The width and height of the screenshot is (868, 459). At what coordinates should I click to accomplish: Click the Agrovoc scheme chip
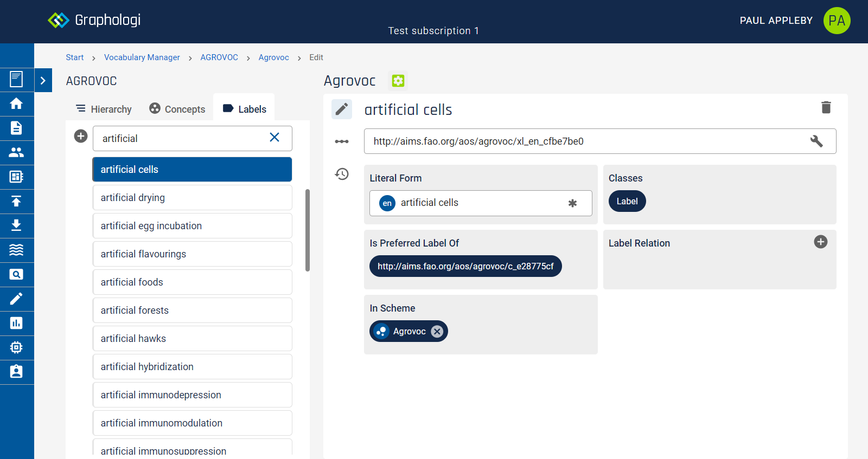point(409,331)
